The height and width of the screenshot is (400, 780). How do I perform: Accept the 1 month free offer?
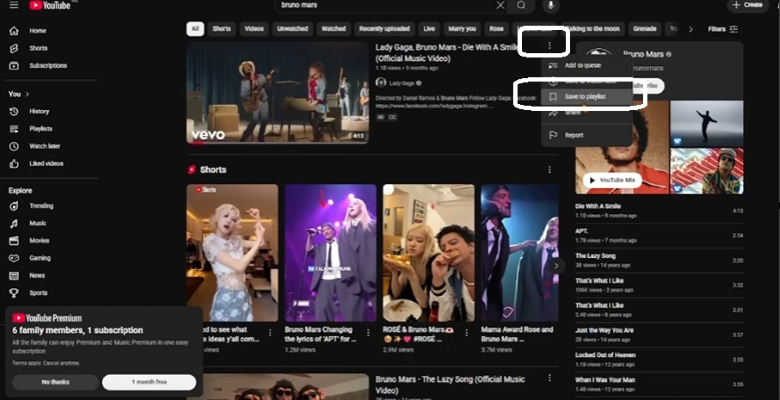(x=149, y=382)
